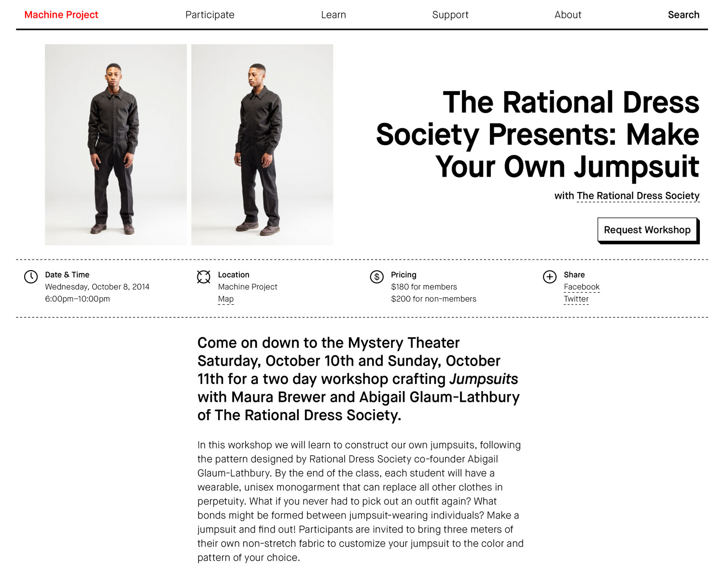This screenshot has height=588, width=724.
Task: Open the Learn menu
Action: click(334, 15)
